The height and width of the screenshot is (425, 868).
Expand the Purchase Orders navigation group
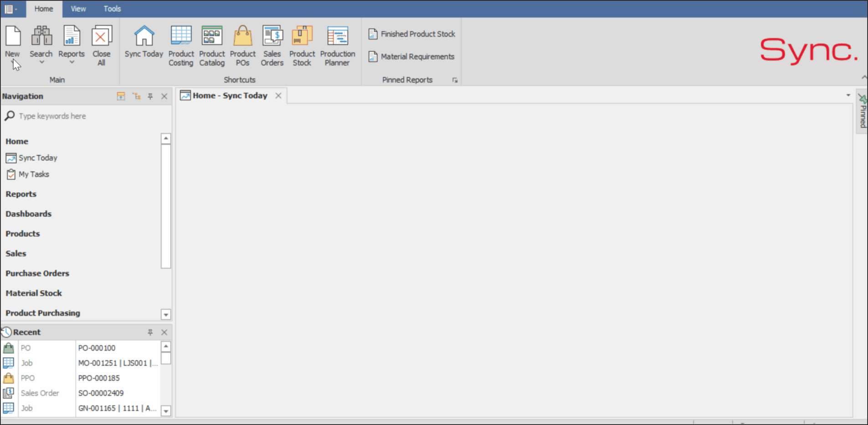click(x=37, y=273)
